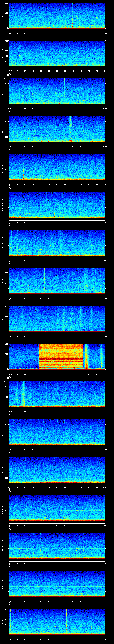This screenshot has width=114, height=644.
Task: Click the 30 second tick under the 20:55 spectrogram
Action: [57, 450]
